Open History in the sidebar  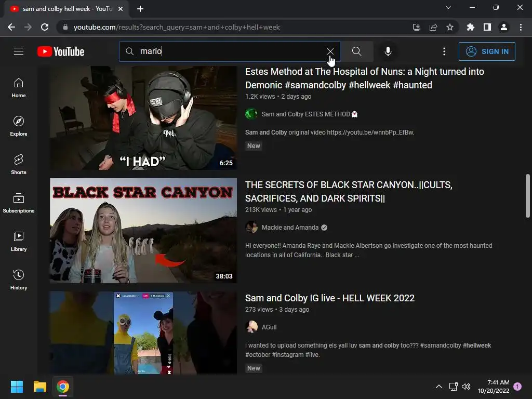(x=19, y=280)
